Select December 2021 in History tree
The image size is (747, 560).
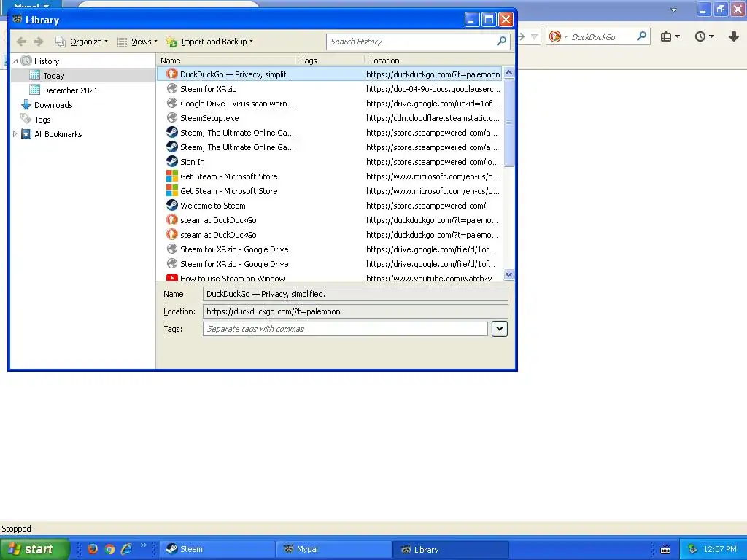pyautogui.click(x=70, y=90)
